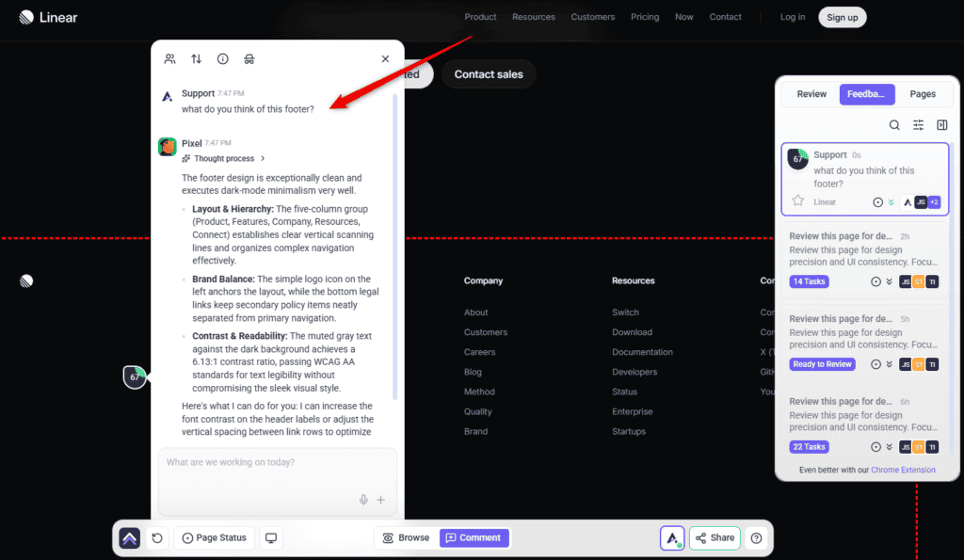Open the Contact header link
This screenshot has width=964, height=560.
tap(726, 17)
